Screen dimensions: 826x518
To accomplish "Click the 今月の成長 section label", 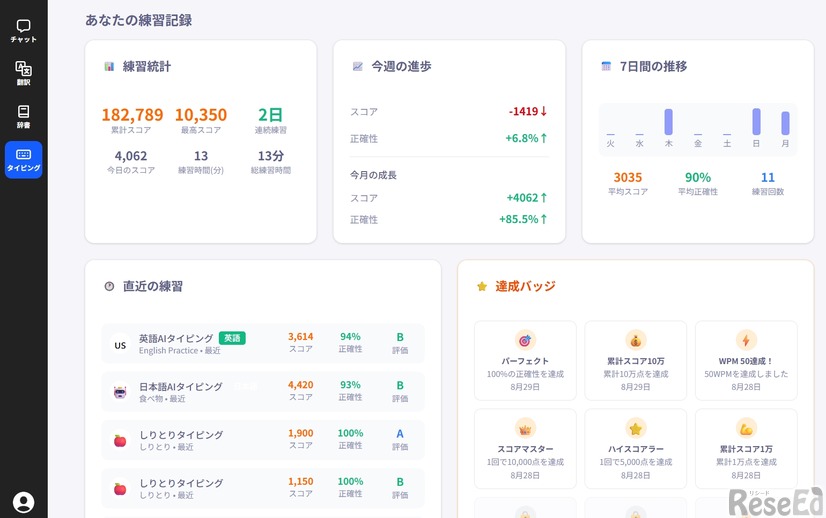I will [x=373, y=175].
